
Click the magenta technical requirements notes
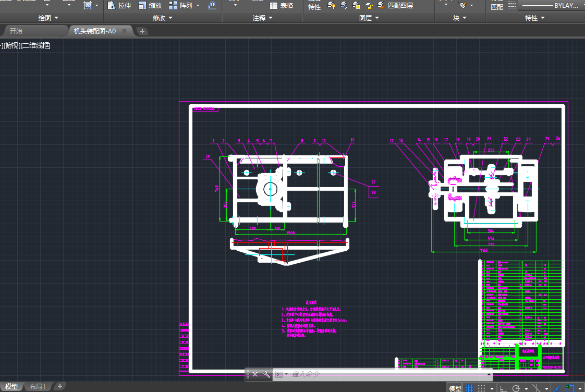314,318
